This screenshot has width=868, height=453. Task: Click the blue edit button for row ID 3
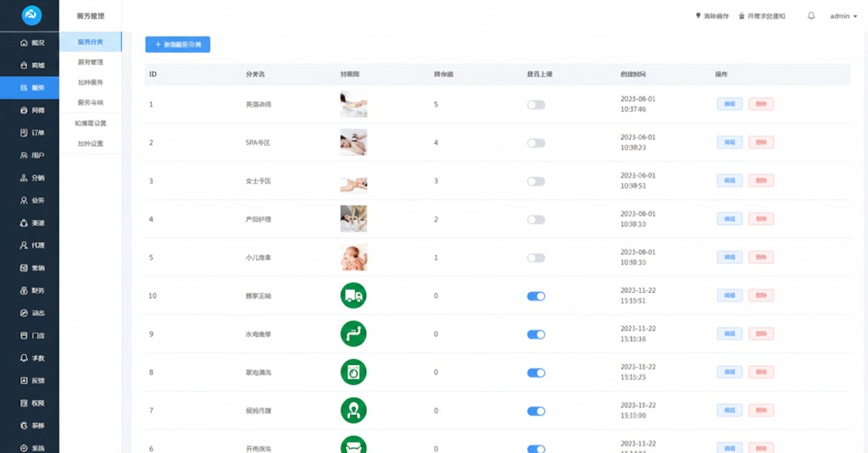point(729,180)
